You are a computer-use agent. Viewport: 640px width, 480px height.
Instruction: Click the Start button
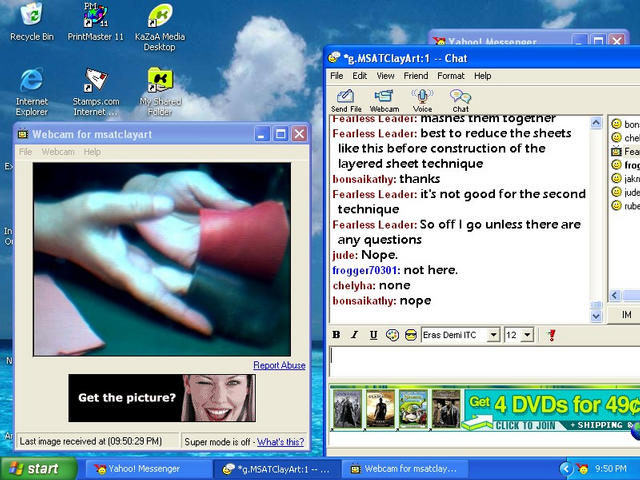click(39, 469)
